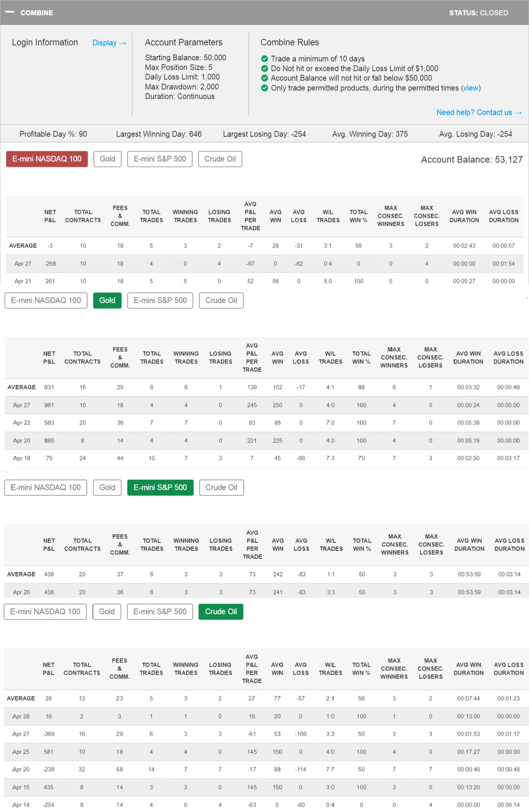This screenshot has width=529, height=812.
Task: Select the green highlighted E-mini S&P 500 tab
Action: click(160, 488)
